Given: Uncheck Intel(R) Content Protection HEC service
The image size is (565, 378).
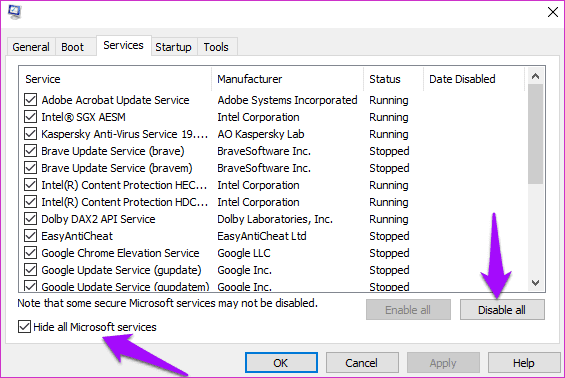Looking at the screenshot, I should (31, 185).
